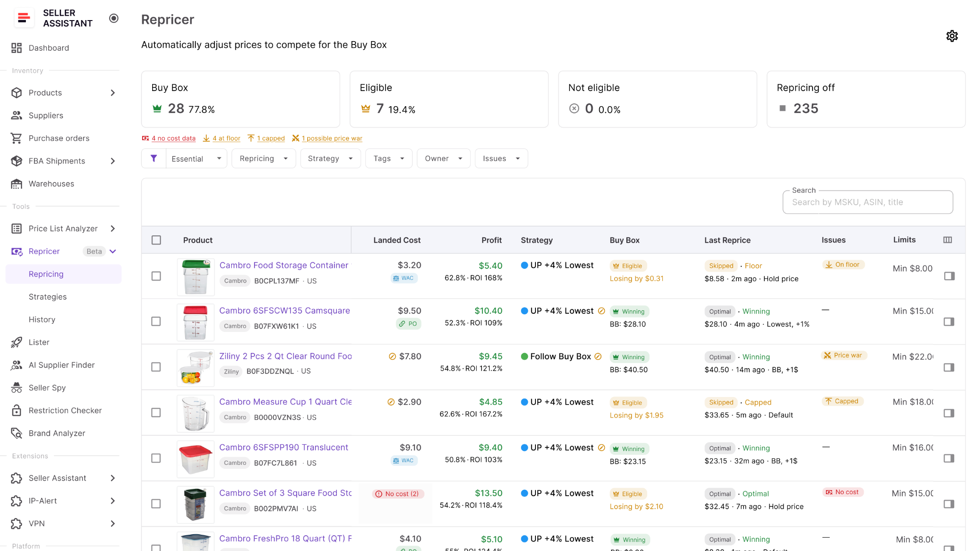This screenshot has width=980, height=551.
Task: Open the Owner filter dropdown
Action: (x=444, y=158)
